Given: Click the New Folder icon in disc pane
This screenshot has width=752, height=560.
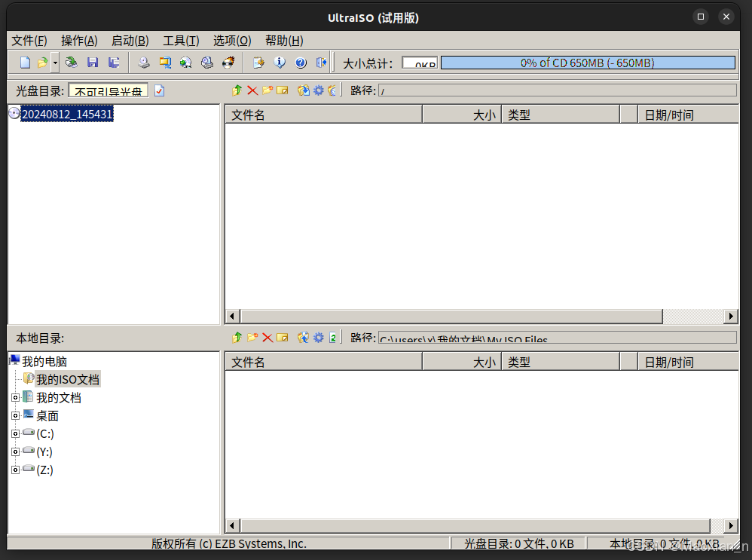Looking at the screenshot, I should point(267,90).
